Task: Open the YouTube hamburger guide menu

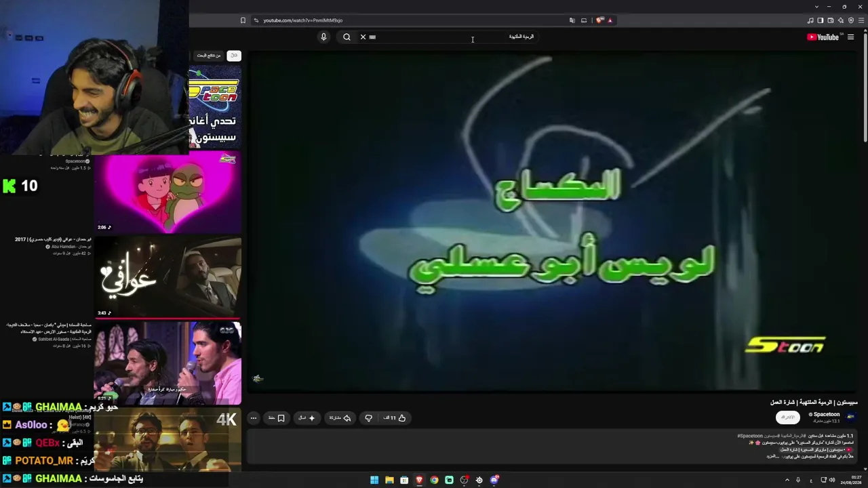Action: coord(851,37)
